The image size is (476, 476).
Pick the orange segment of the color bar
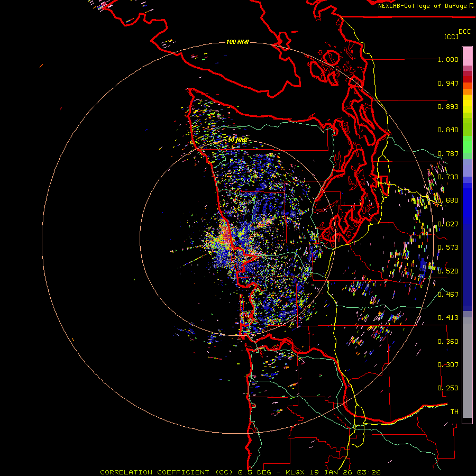point(467,91)
